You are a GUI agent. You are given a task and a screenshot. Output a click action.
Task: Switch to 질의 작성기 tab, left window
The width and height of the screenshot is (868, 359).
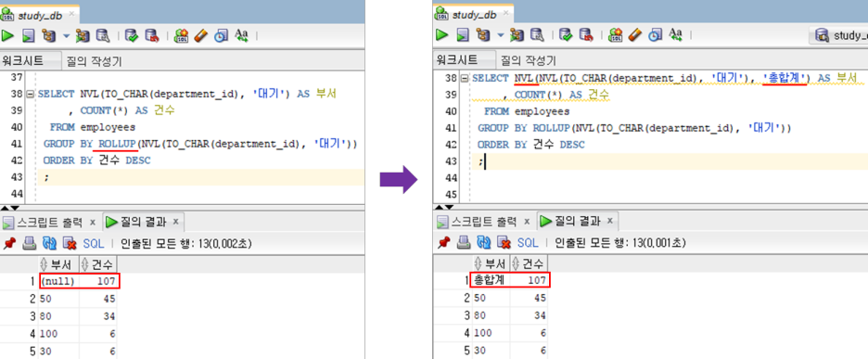point(93,61)
